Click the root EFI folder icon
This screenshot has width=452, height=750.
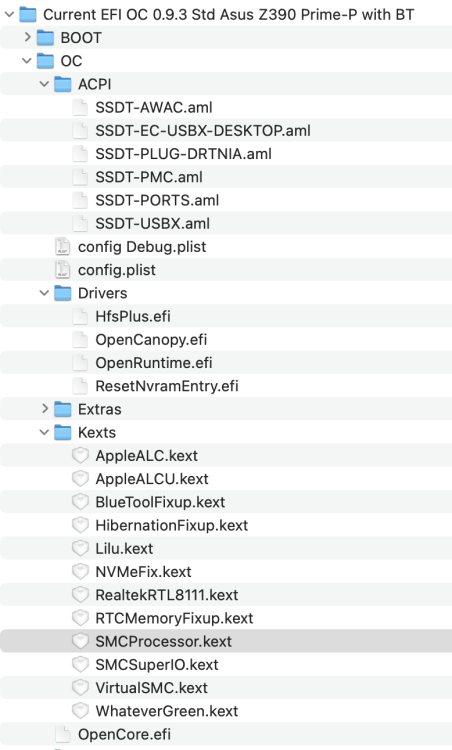tap(28, 14)
